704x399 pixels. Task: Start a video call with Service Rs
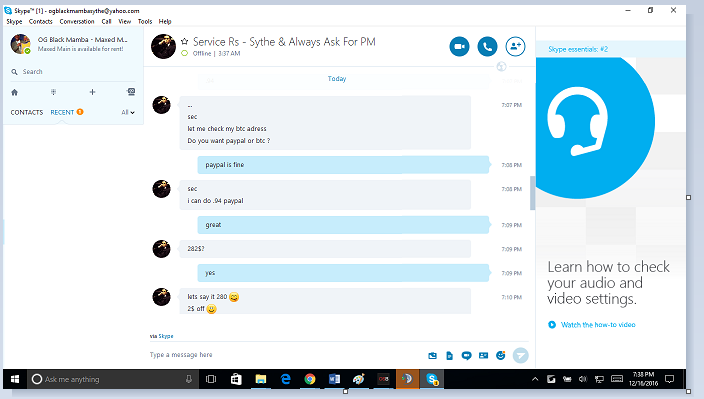pyautogui.click(x=459, y=46)
